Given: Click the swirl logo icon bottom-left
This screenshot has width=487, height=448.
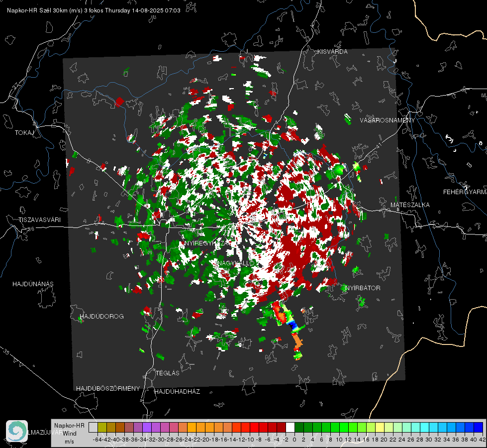Looking at the screenshot, I should coord(17,431).
